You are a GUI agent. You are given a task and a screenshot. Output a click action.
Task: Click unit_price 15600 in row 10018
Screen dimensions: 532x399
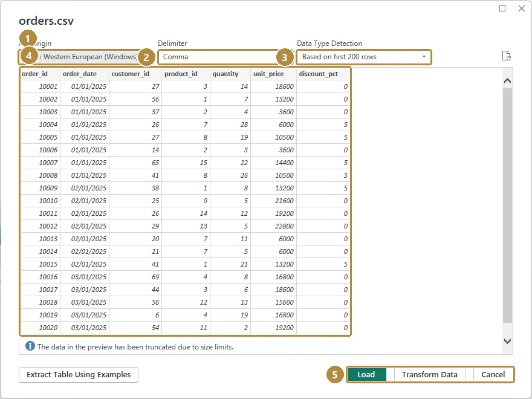(x=273, y=302)
